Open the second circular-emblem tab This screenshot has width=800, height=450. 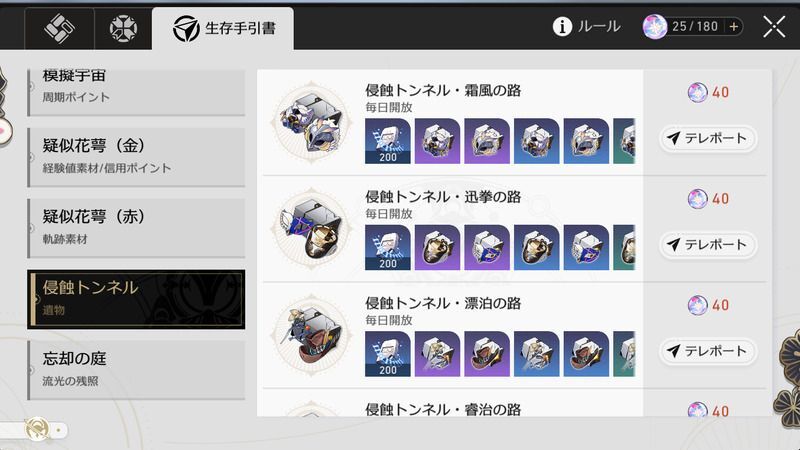[123, 28]
